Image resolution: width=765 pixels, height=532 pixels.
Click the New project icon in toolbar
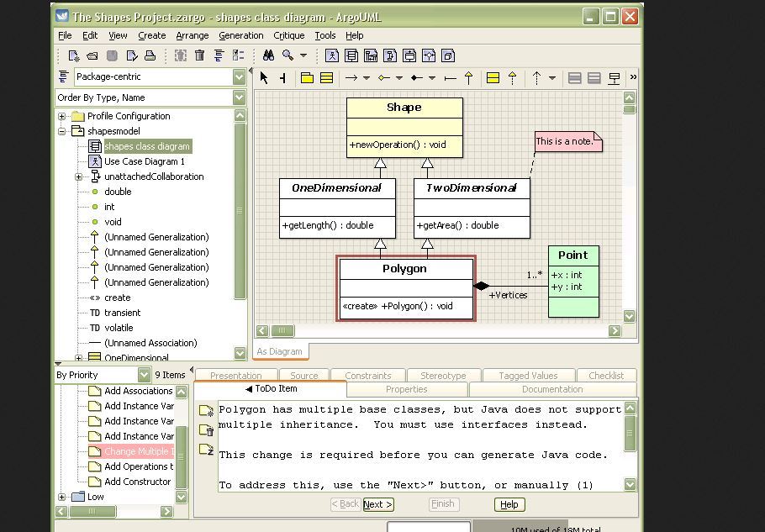(74, 55)
